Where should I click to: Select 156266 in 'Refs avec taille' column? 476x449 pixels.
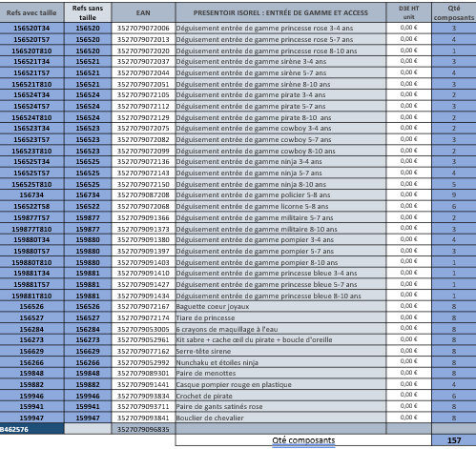point(31,362)
